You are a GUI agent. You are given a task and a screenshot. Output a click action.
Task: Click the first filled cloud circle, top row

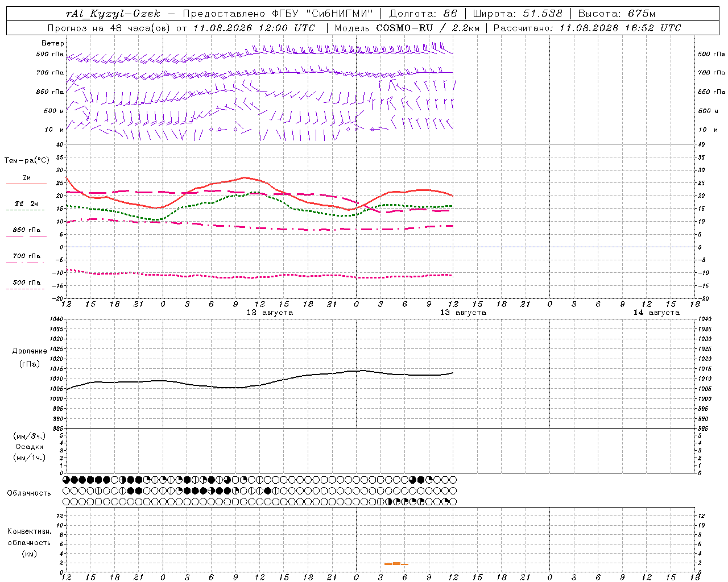(x=66, y=480)
